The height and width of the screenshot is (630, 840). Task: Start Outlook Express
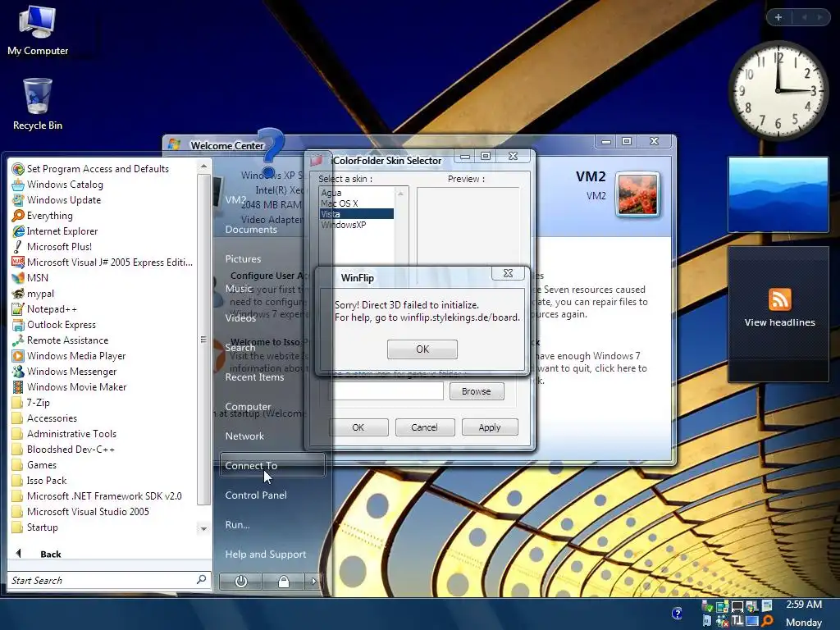(53, 325)
